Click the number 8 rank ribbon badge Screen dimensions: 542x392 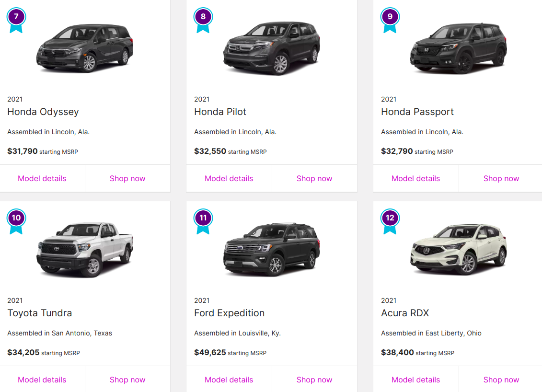(203, 18)
